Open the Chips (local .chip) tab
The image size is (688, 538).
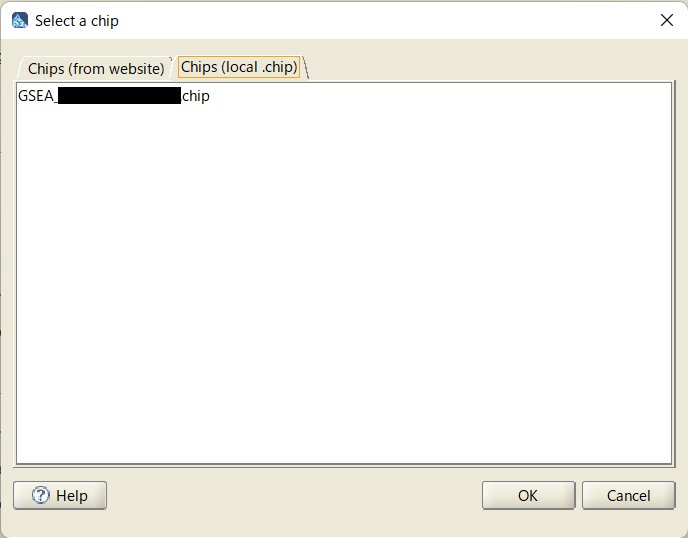pyautogui.click(x=239, y=67)
